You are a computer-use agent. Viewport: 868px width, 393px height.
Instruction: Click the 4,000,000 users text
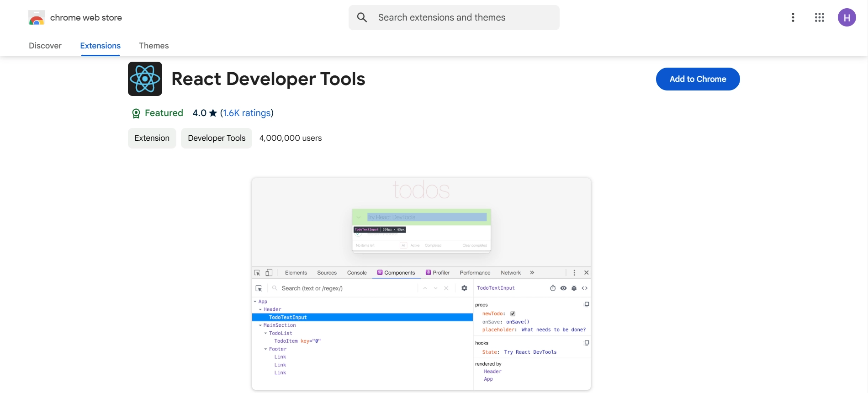coord(291,138)
